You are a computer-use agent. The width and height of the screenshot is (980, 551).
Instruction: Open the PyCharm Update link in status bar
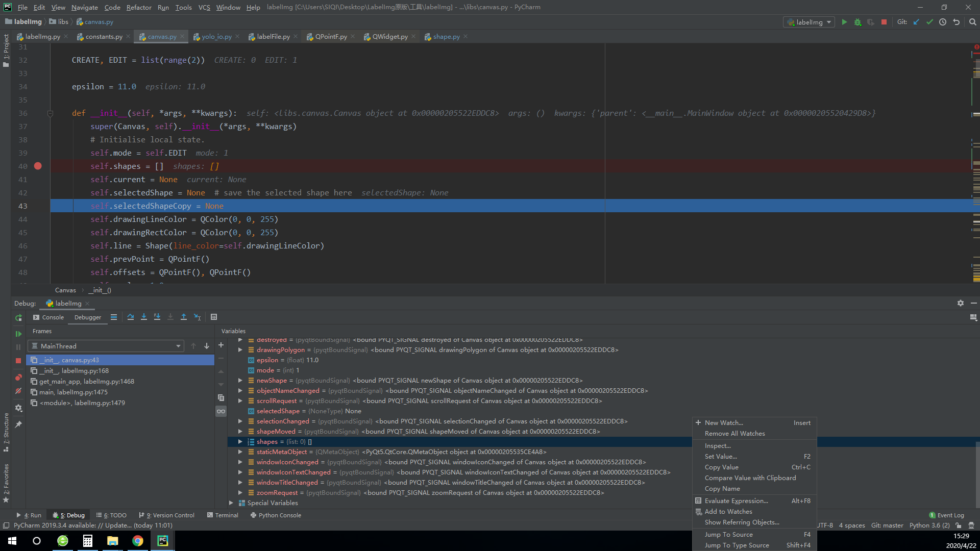click(115, 525)
